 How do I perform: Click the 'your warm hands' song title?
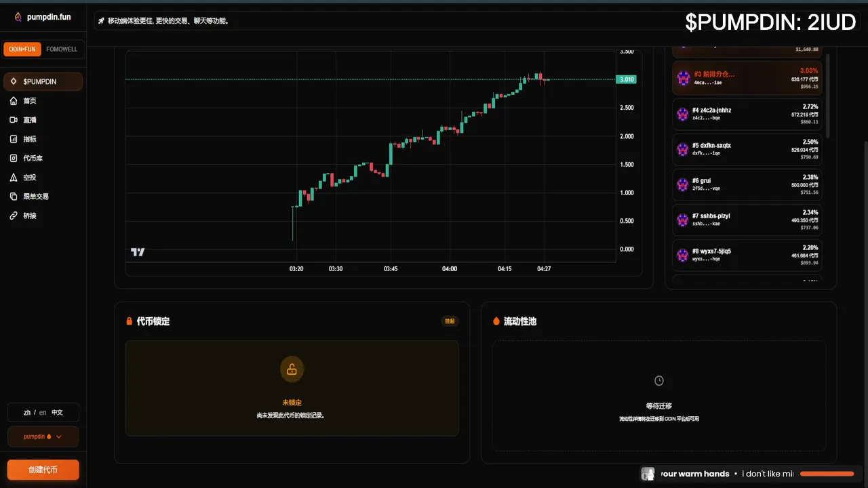(x=695, y=474)
